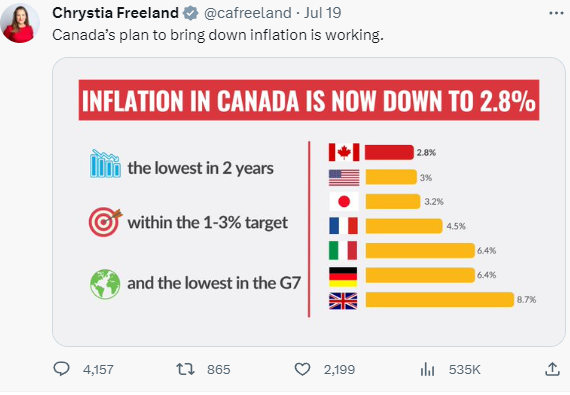Click the 535K views count
The width and height of the screenshot is (570, 395).
(465, 370)
